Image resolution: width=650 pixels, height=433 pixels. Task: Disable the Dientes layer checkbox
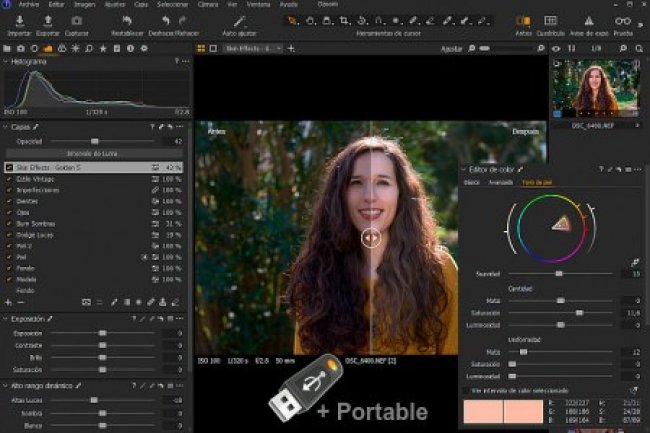(x=9, y=199)
